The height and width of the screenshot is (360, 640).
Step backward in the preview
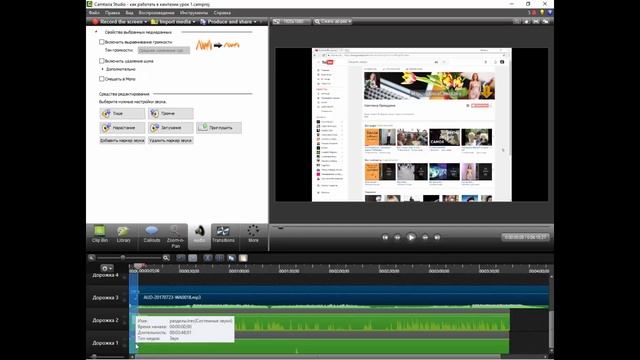pos(397,237)
